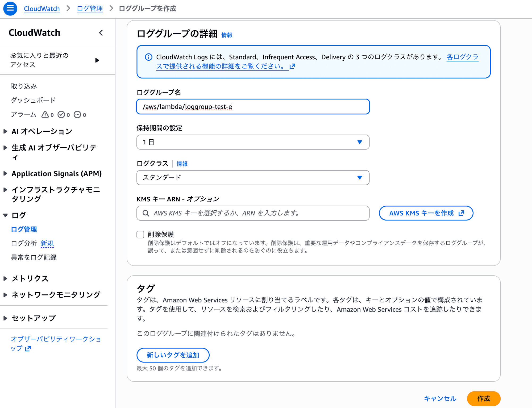Viewport: 532px width, 408px height.
Task: Select ログ管理 in the sidebar
Action: click(x=24, y=229)
